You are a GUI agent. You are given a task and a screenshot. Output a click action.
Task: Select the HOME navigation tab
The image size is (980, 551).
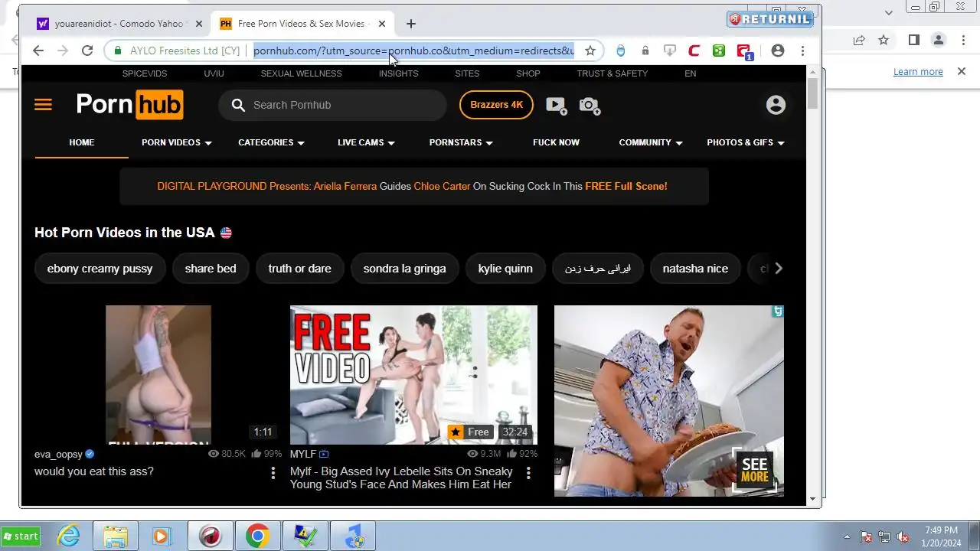(82, 142)
